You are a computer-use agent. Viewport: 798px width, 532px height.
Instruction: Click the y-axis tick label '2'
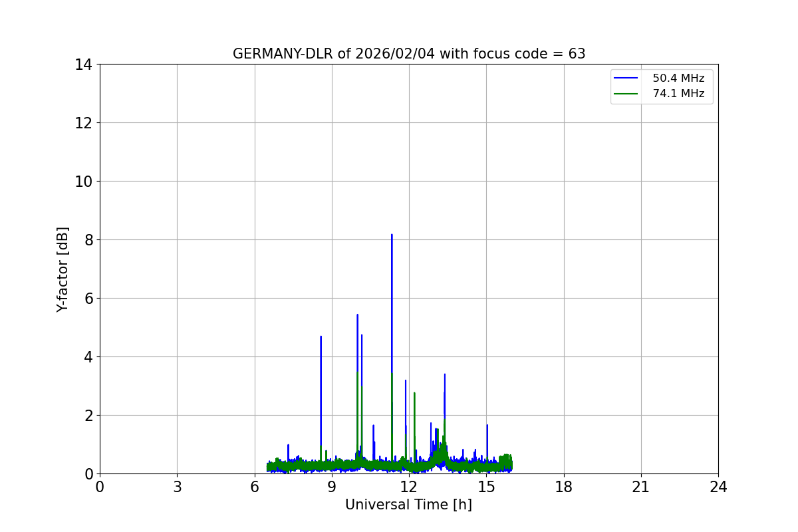point(88,416)
